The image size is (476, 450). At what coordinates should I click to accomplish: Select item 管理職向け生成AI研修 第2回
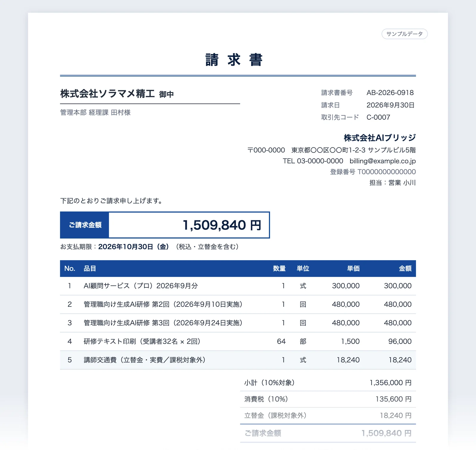click(x=163, y=304)
